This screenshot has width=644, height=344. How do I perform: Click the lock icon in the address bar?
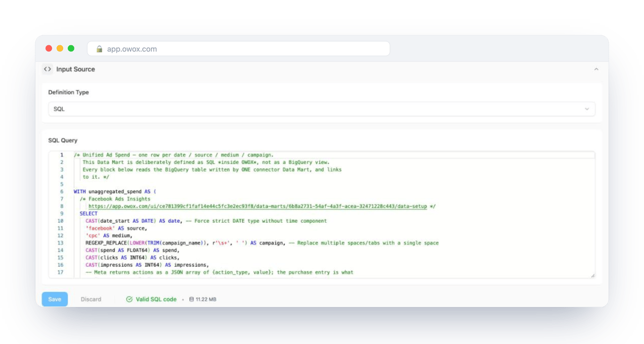coord(99,49)
